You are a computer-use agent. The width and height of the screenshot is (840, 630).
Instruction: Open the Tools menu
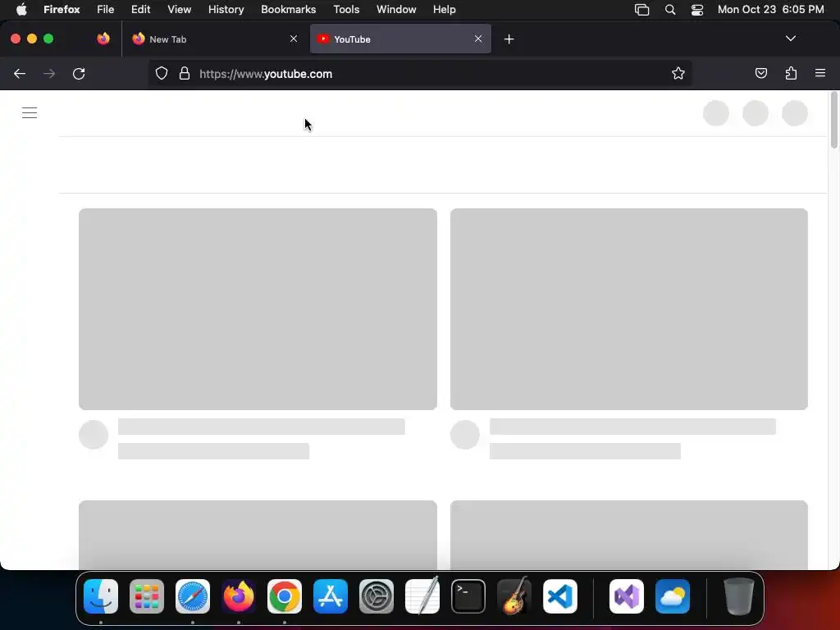346,10
